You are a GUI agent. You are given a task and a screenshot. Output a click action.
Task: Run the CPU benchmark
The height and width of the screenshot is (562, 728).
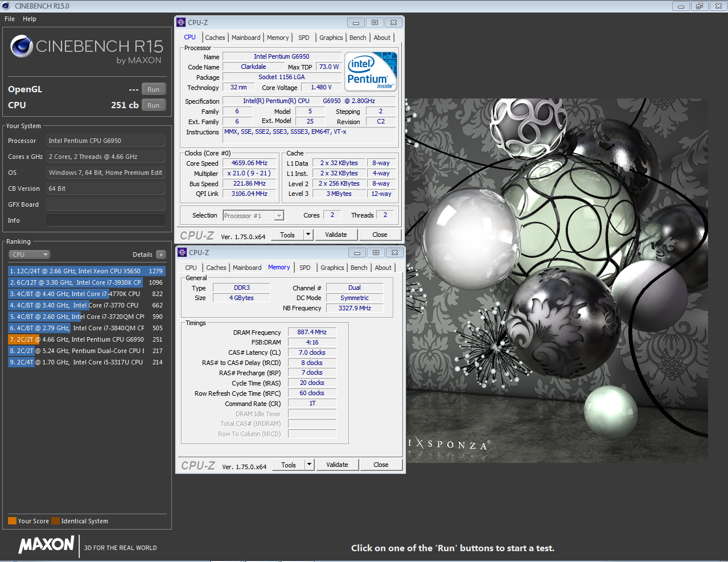click(x=154, y=105)
